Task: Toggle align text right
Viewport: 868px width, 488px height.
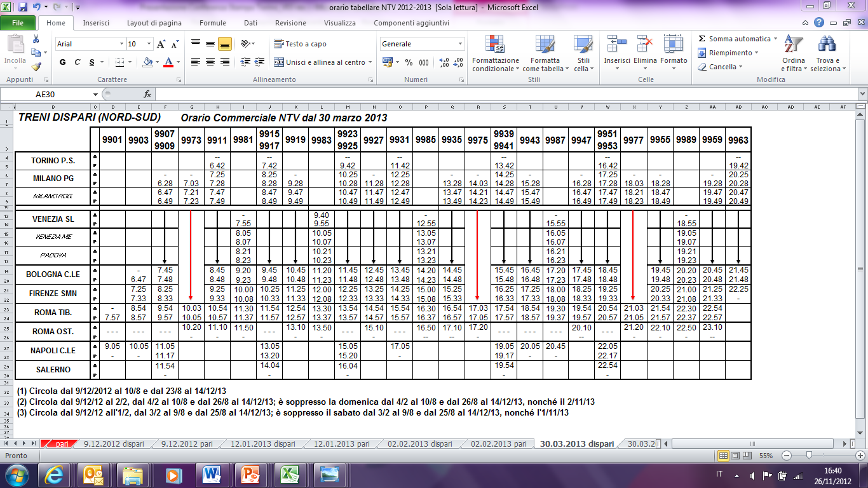Action: tap(224, 62)
